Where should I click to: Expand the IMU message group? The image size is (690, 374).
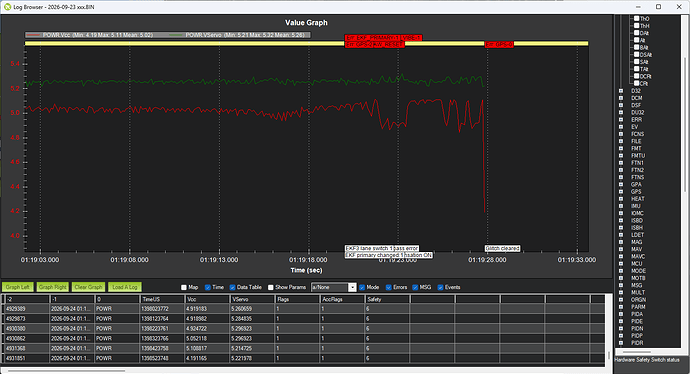click(621, 206)
